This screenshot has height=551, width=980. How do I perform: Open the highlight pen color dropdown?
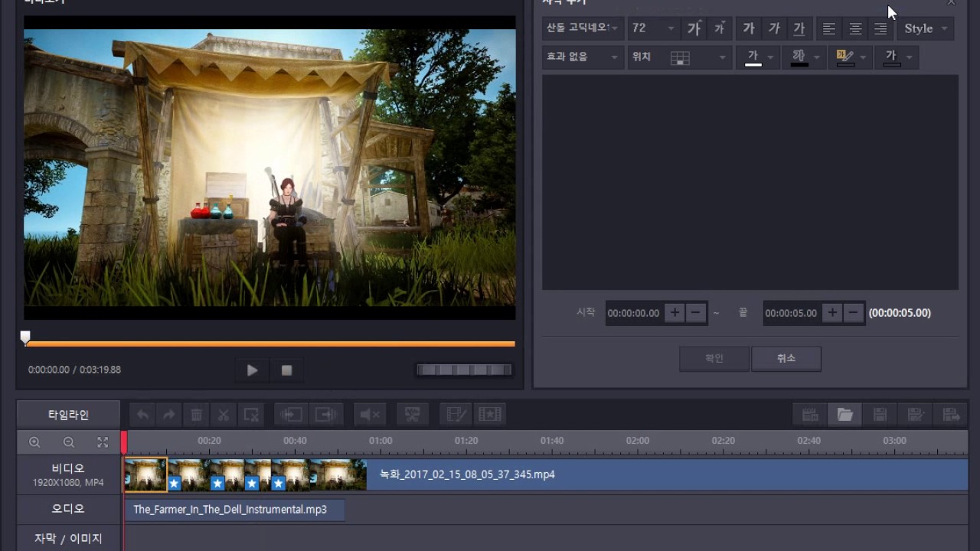coord(851,57)
